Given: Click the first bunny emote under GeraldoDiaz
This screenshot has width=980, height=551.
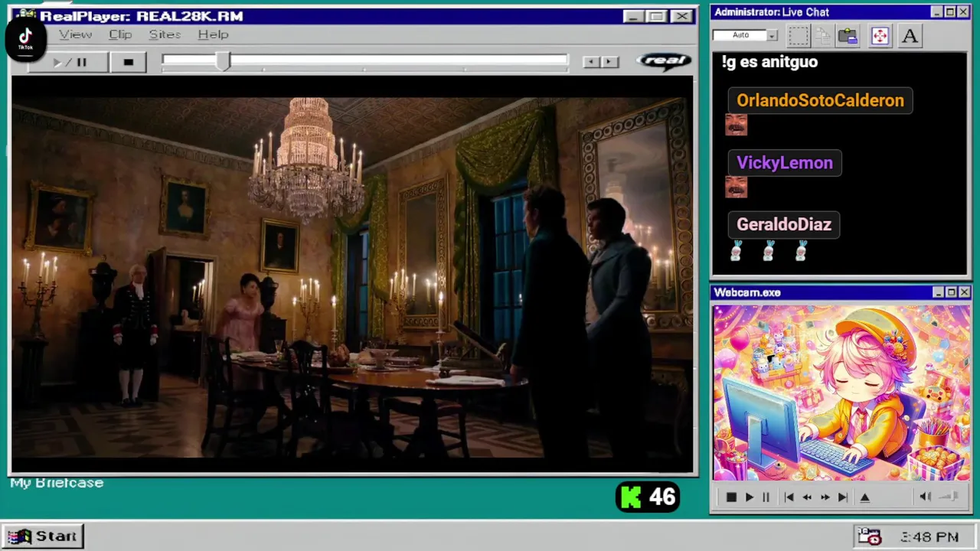Looking at the screenshot, I should click(x=736, y=251).
